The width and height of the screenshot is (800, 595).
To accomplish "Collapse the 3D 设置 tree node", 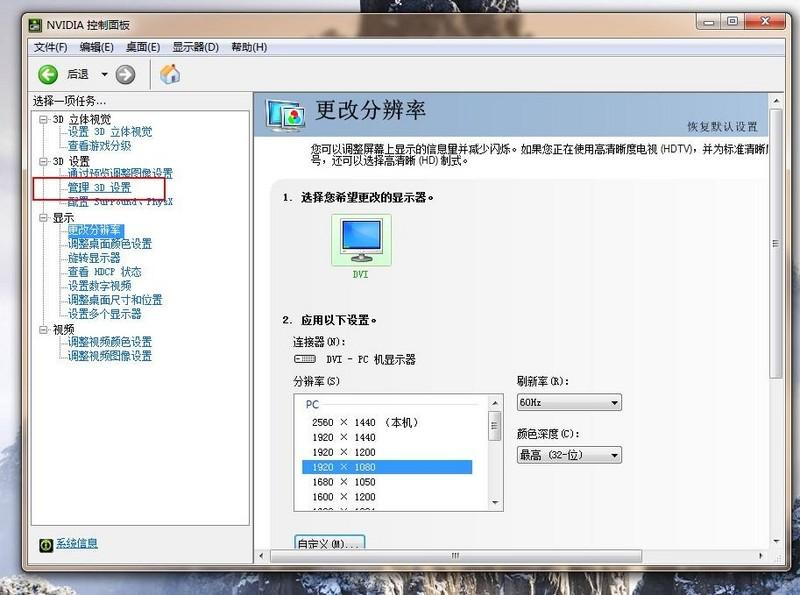I will tap(43, 161).
